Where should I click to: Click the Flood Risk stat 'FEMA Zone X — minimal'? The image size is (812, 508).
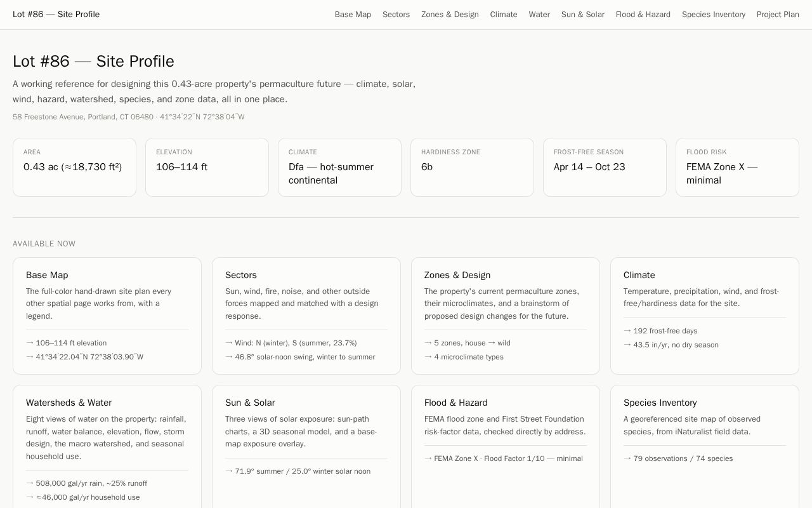click(x=722, y=173)
